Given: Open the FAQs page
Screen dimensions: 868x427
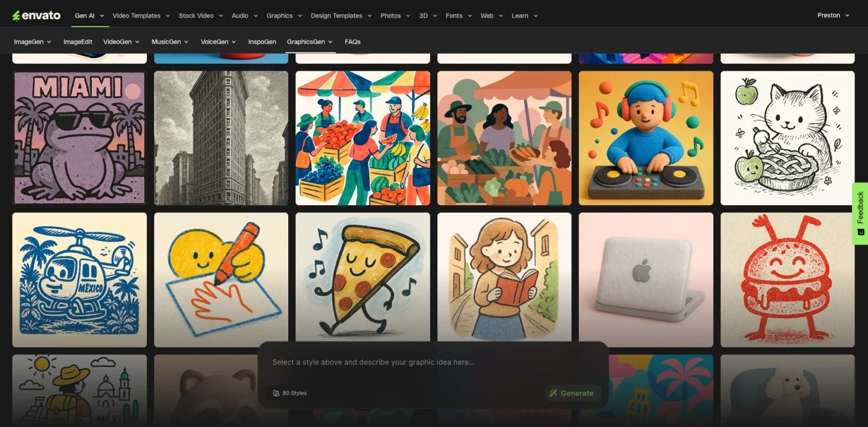Looking at the screenshot, I should [353, 42].
